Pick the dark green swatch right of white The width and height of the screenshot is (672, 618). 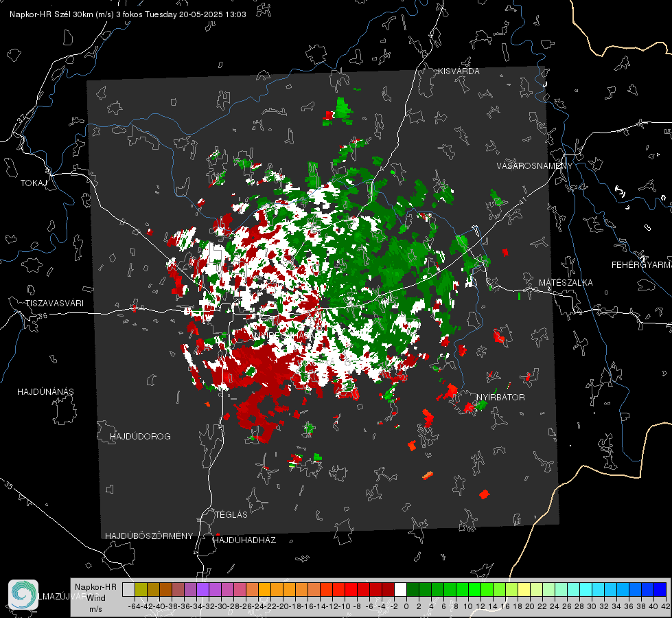[x=413, y=589]
